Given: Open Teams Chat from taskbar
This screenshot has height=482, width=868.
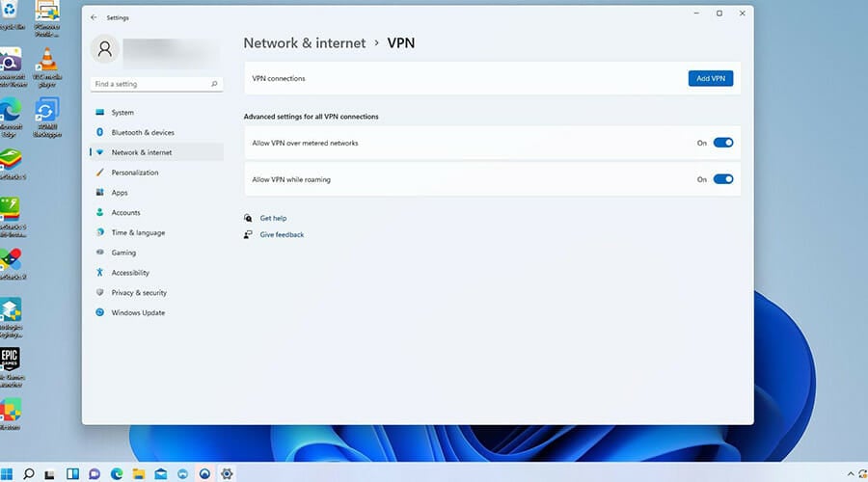Looking at the screenshot, I should [95, 473].
